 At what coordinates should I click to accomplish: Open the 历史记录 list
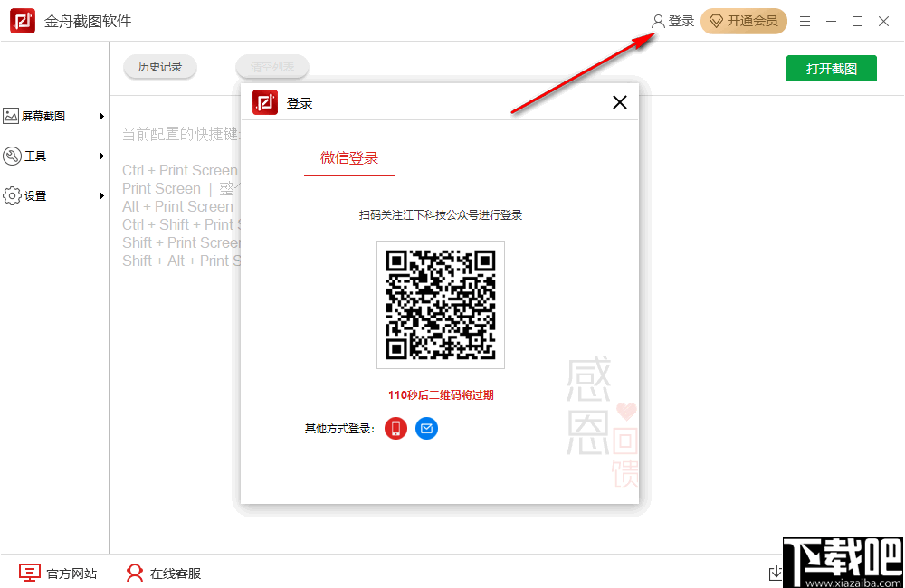click(x=159, y=67)
